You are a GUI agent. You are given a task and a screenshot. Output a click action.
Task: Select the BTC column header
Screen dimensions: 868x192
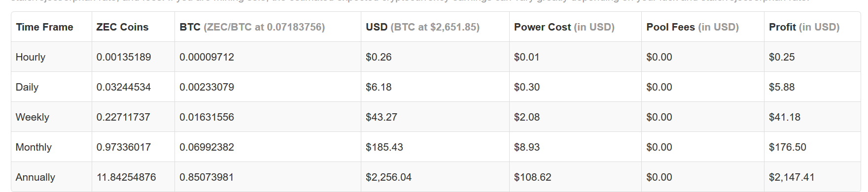[x=252, y=27]
